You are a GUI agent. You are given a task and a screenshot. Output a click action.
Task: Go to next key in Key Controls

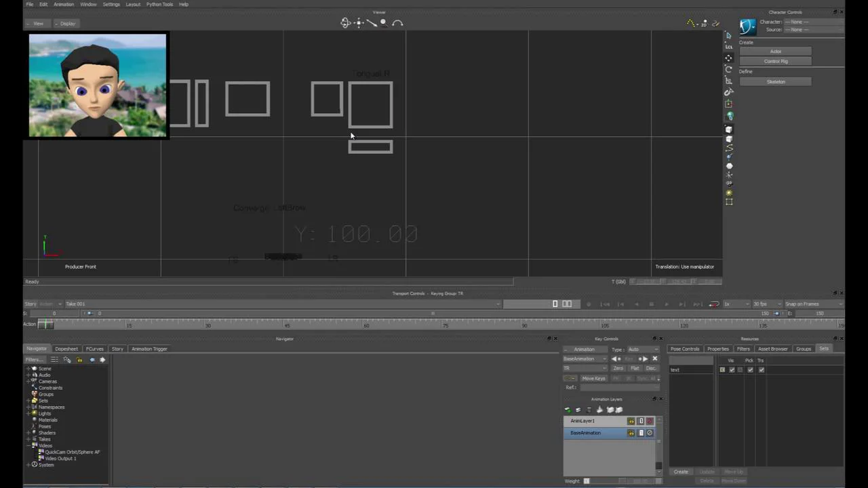tap(643, 359)
